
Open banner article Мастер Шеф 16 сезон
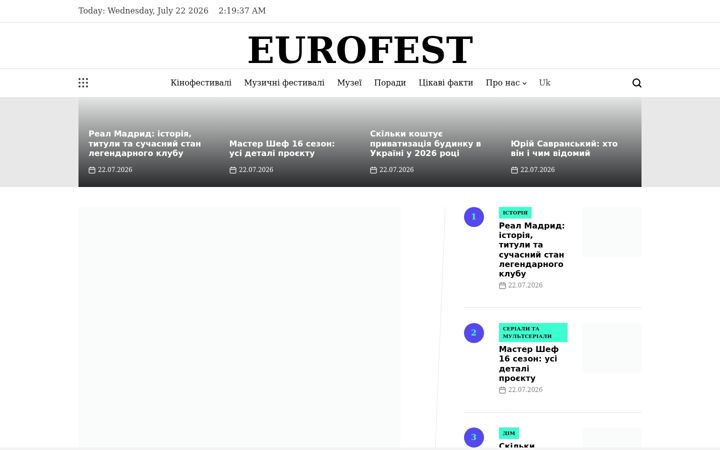pyautogui.click(x=282, y=148)
